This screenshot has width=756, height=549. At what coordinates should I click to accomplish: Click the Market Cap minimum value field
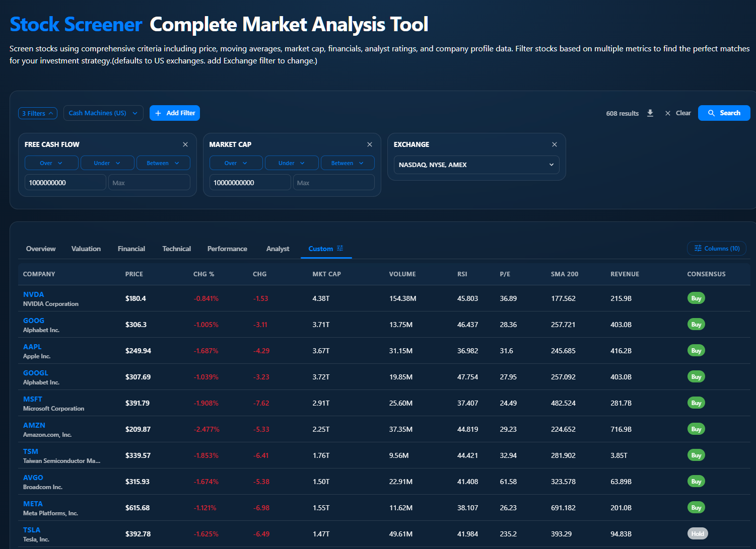[x=250, y=182]
